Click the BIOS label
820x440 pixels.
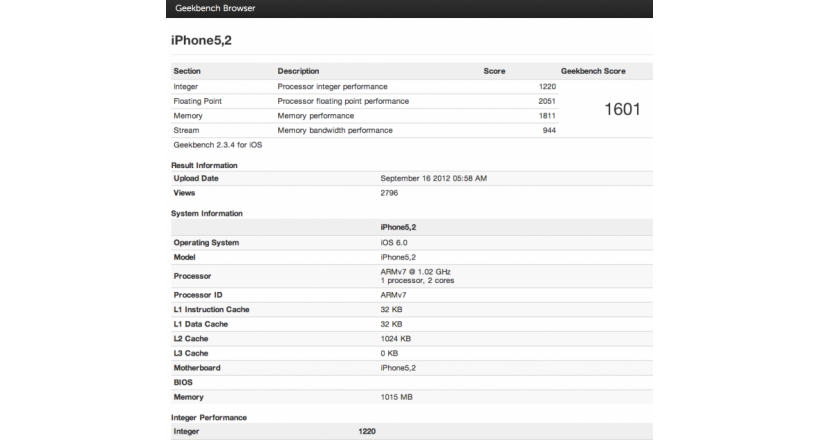(x=183, y=383)
